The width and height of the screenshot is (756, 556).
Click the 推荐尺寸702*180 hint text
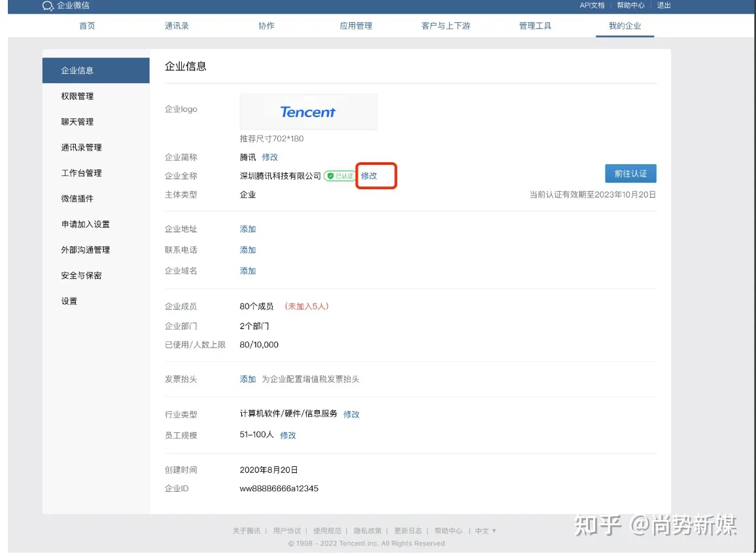(272, 139)
